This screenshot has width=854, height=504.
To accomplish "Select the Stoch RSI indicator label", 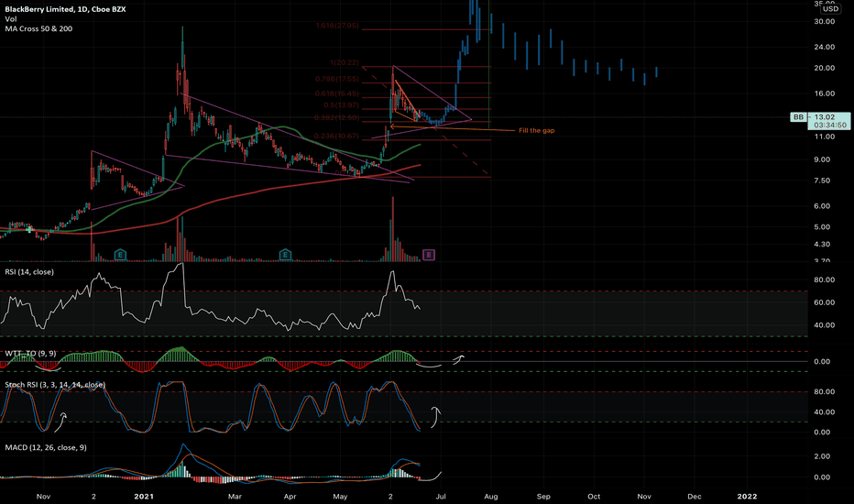I will tap(55, 385).
